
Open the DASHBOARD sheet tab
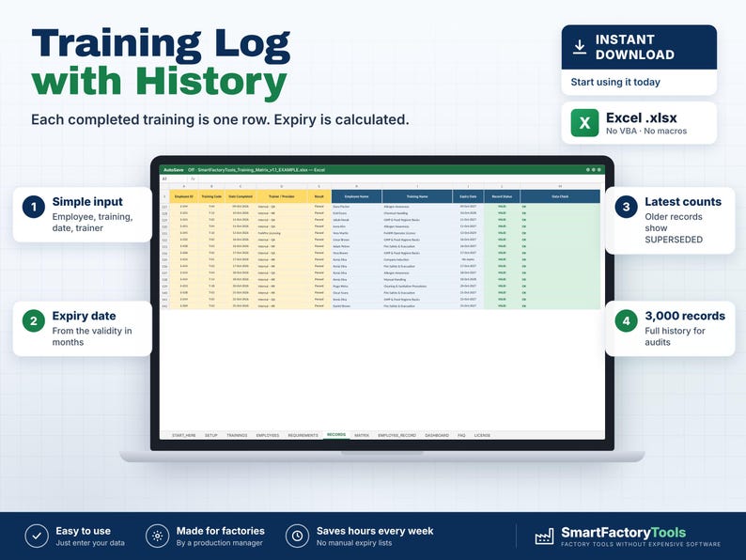437,435
